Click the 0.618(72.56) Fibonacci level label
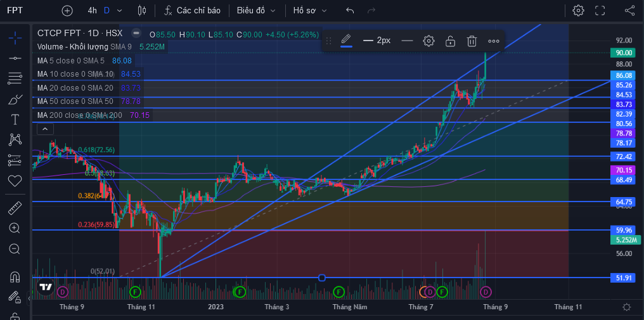 pyautogui.click(x=96, y=150)
